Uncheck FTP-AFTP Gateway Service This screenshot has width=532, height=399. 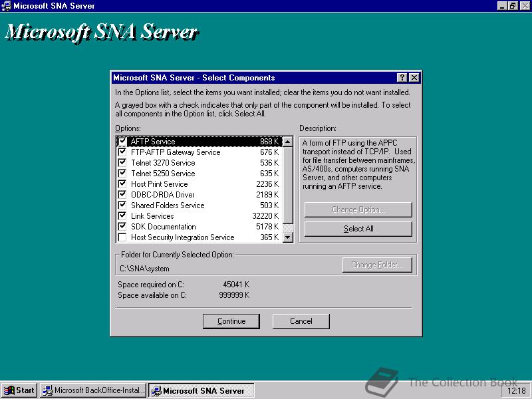[122, 152]
